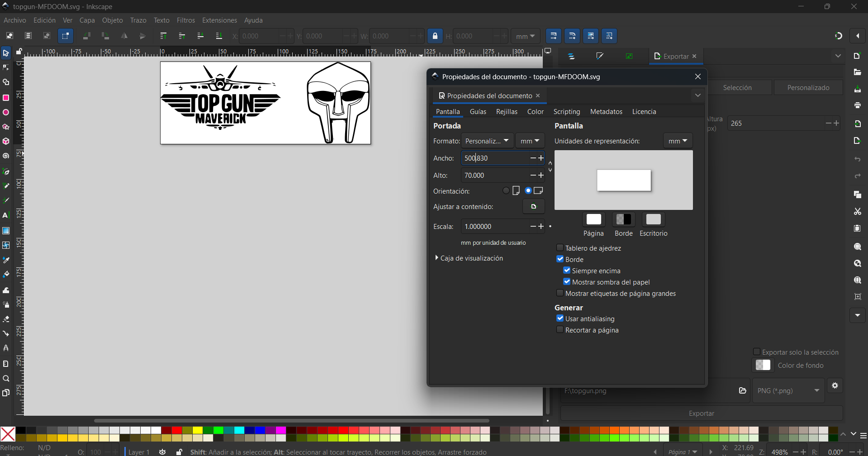Screen dimensions: 868x456
Task: Click the Borde color swatch
Action: pyautogui.click(x=624, y=219)
